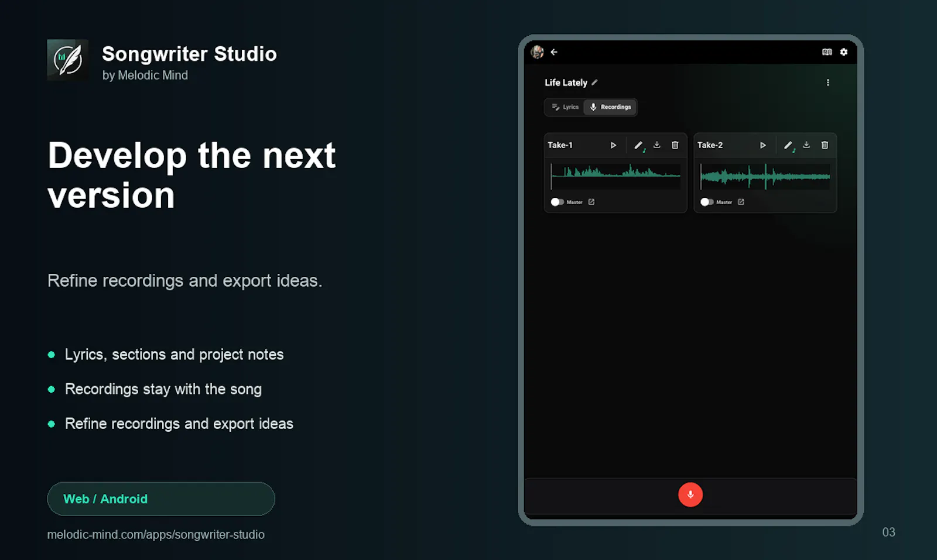
Task: Play the Take-1 recording
Action: [x=613, y=145]
